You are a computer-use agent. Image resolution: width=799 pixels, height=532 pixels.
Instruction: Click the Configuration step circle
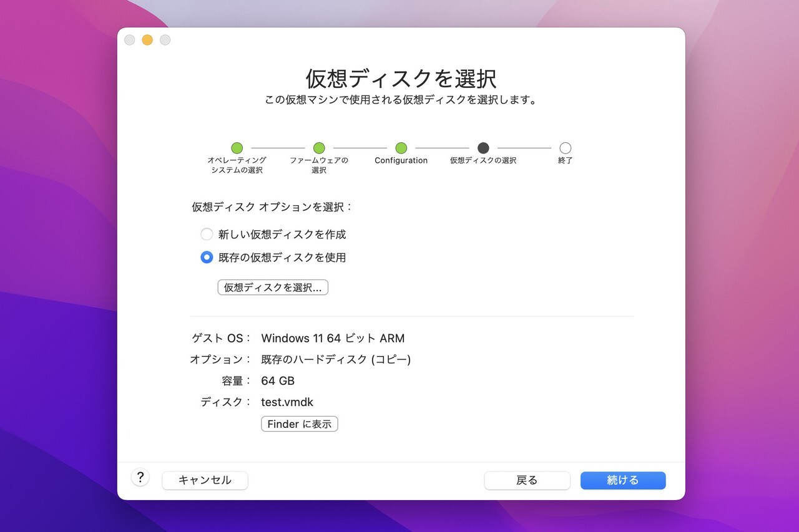401,148
